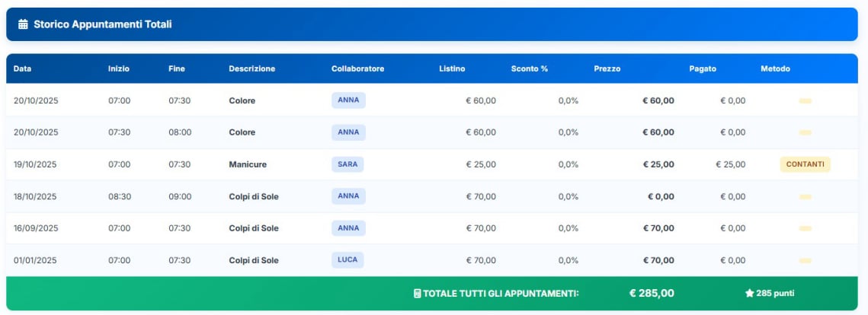This screenshot has height=315, width=868.
Task: Select the Data column header
Action: pos(22,68)
